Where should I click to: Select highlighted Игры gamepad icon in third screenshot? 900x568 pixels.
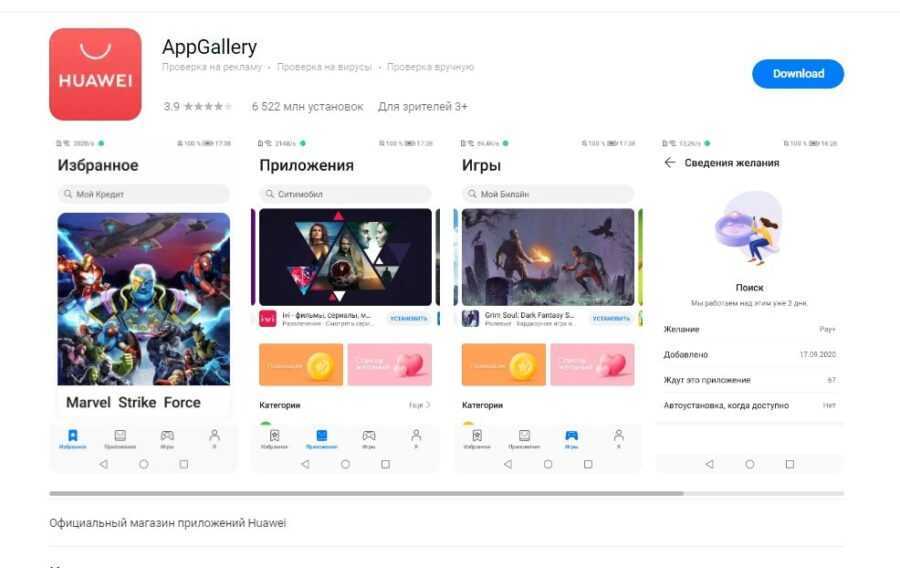click(x=572, y=435)
